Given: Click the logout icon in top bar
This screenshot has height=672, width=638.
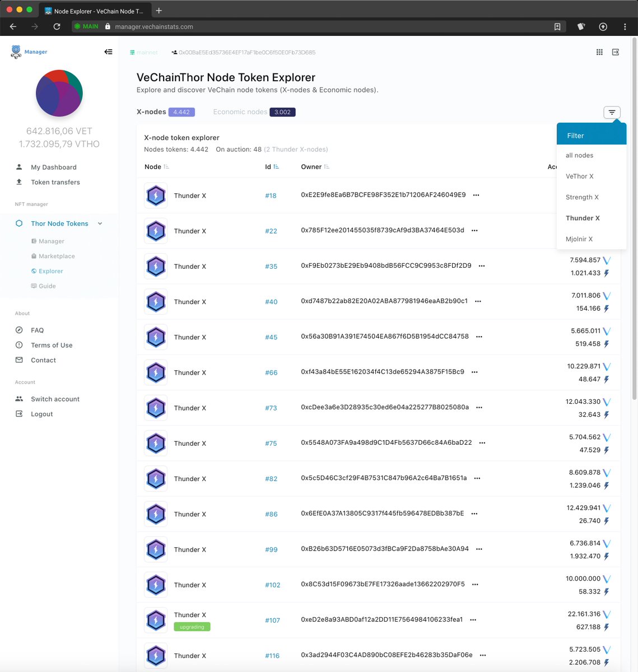Looking at the screenshot, I should coord(616,52).
